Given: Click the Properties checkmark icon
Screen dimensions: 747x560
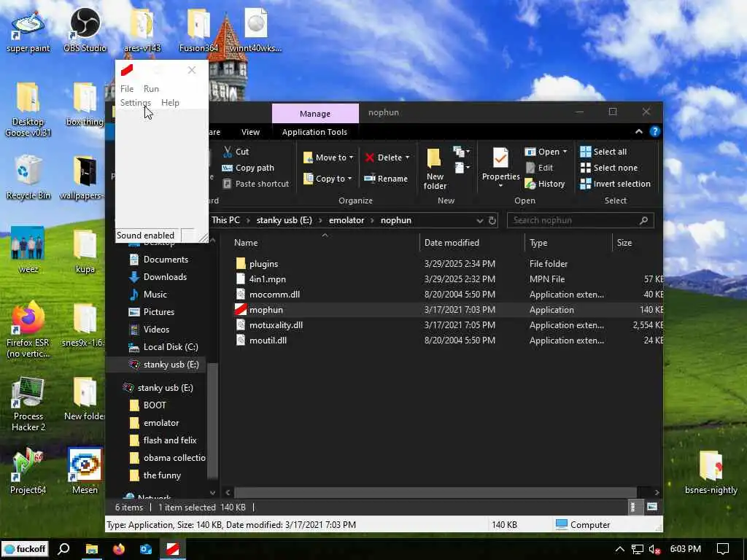Looking at the screenshot, I should pos(500,158).
